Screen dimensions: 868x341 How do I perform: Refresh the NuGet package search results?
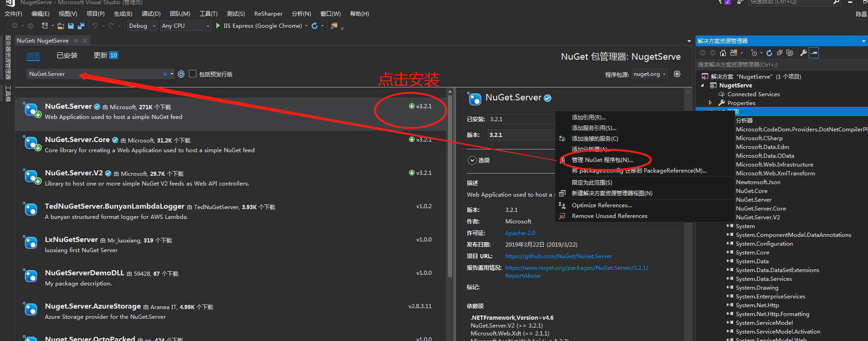[x=181, y=74]
